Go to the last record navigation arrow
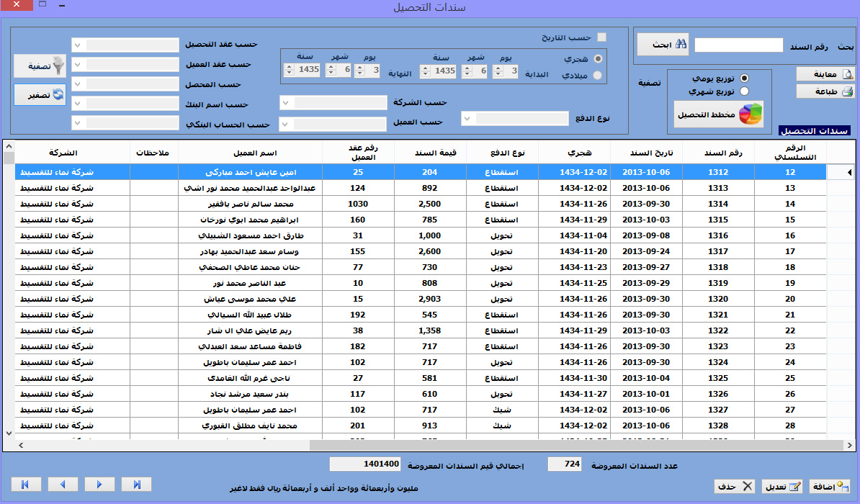This screenshot has height=504, width=860. click(137, 484)
